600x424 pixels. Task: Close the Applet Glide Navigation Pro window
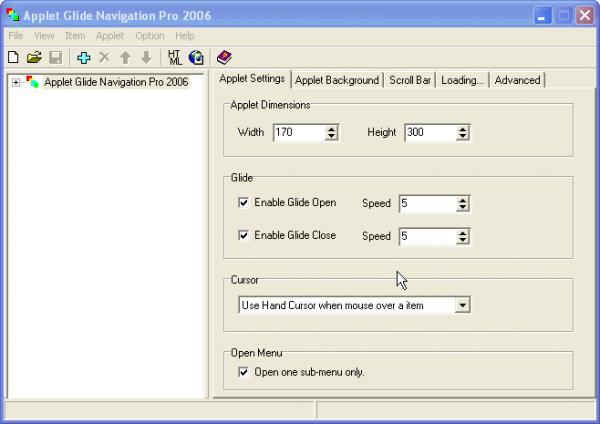click(x=585, y=16)
